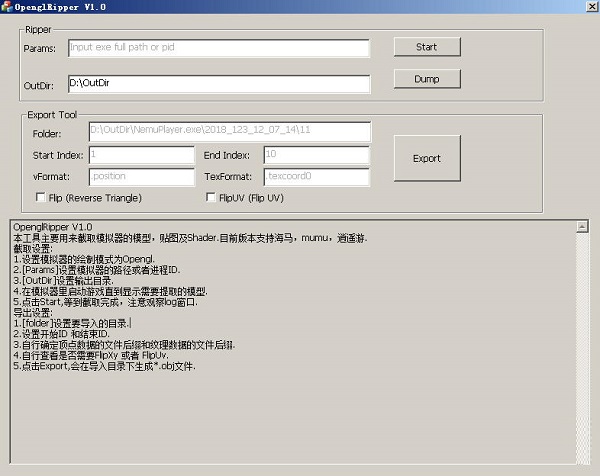Click the Params input field
The width and height of the screenshot is (600, 476).
click(x=219, y=48)
